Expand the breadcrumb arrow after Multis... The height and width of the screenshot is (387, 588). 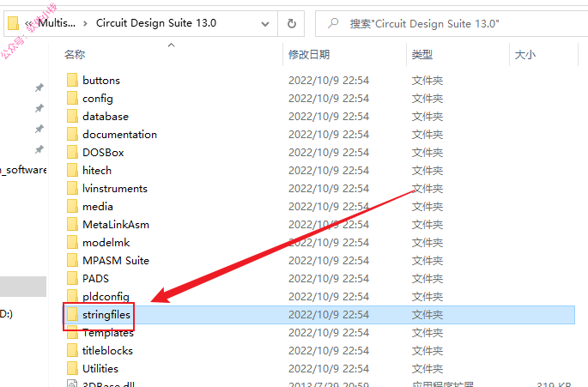[x=86, y=24]
